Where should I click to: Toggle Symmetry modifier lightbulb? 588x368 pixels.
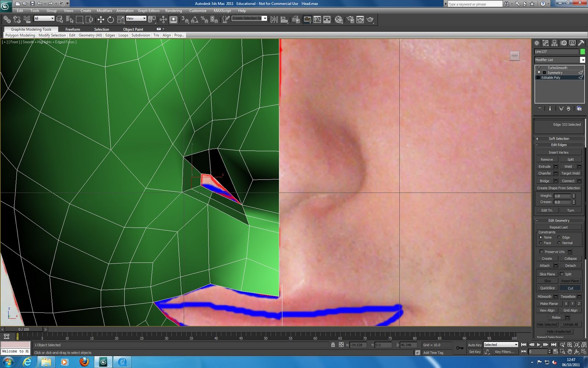pos(539,72)
